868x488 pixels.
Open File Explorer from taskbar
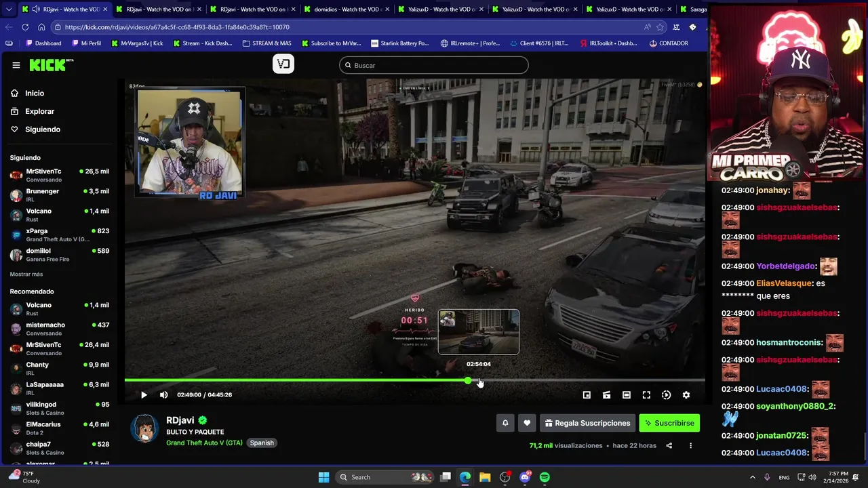485,477
